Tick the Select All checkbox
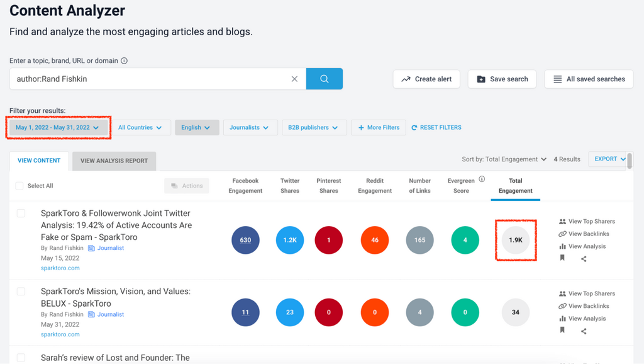 tap(19, 186)
